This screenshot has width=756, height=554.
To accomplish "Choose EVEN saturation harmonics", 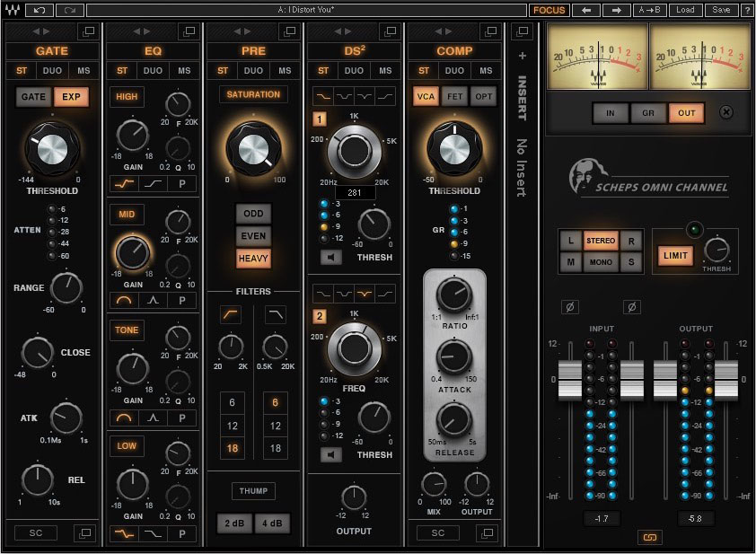I will click(253, 236).
